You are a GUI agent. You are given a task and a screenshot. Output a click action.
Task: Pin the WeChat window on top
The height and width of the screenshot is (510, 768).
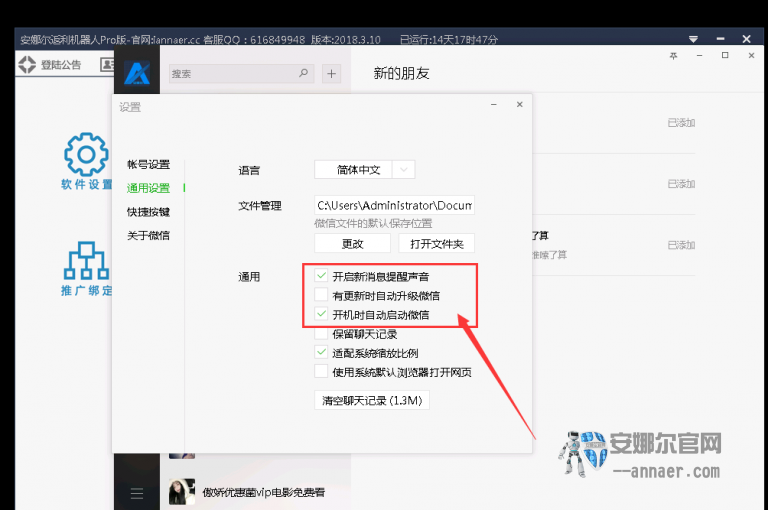coord(673,56)
